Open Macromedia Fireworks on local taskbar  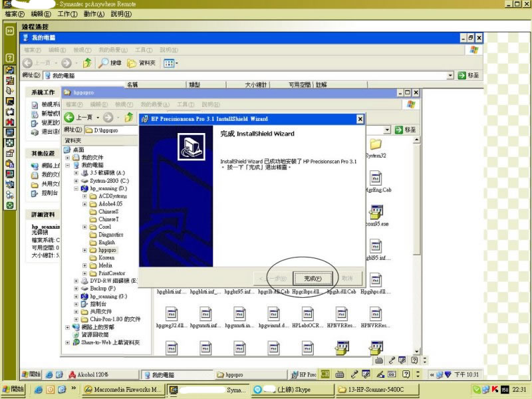[x=123, y=390]
